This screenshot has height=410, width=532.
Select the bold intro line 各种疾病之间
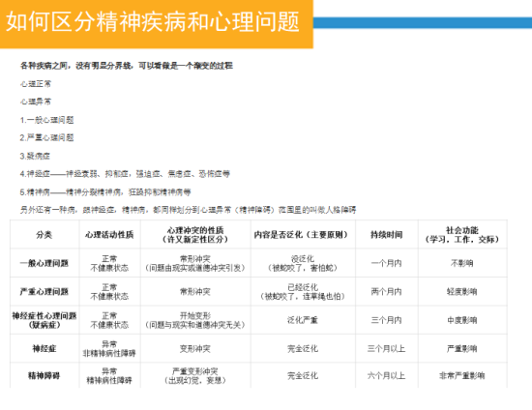126,66
